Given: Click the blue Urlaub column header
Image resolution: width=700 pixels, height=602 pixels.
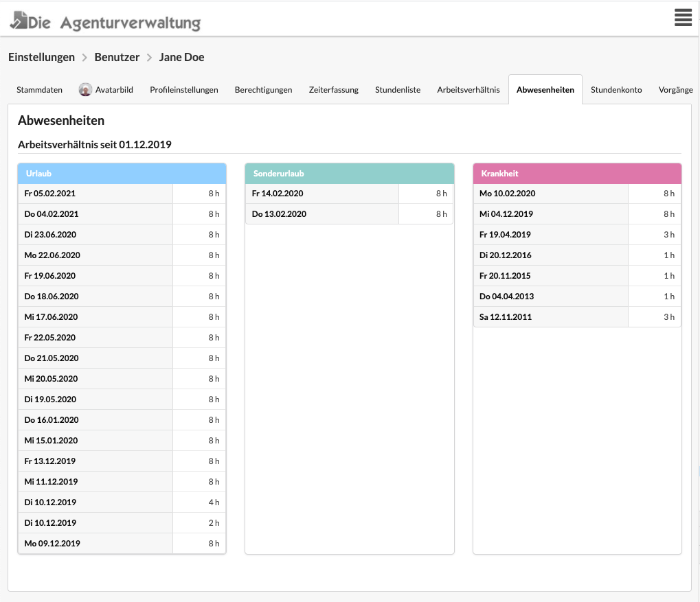Looking at the screenshot, I should coord(122,174).
